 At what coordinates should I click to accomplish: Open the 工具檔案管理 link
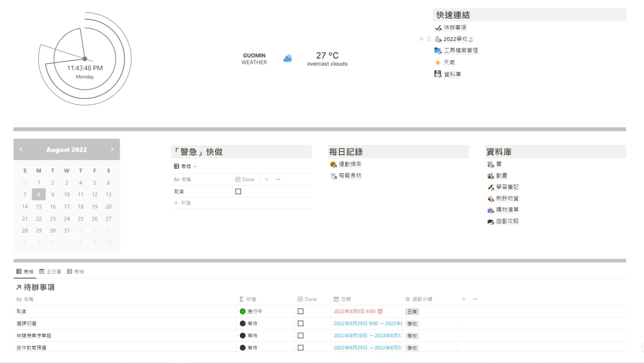(460, 50)
